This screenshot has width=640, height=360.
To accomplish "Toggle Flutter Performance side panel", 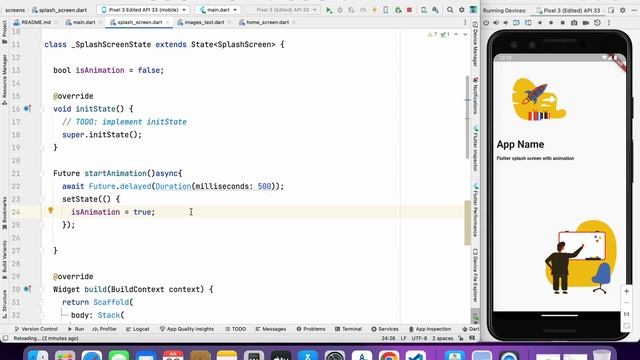I will 476,210.
